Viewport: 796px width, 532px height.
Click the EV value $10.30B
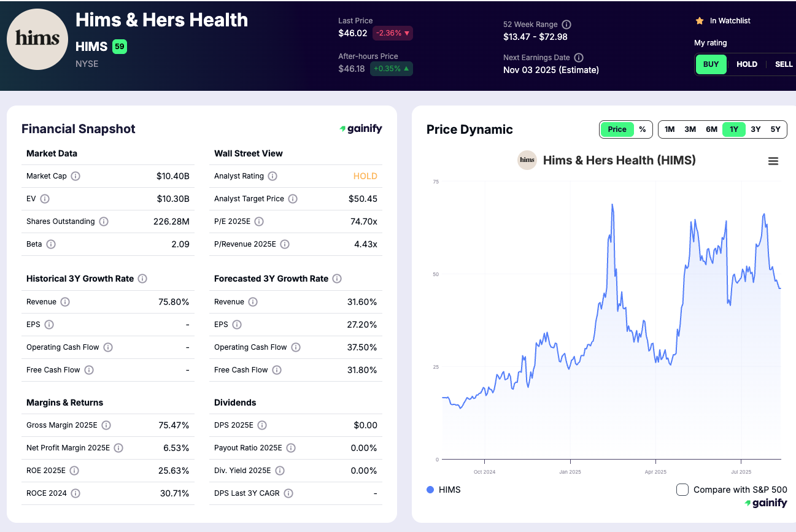(x=173, y=199)
